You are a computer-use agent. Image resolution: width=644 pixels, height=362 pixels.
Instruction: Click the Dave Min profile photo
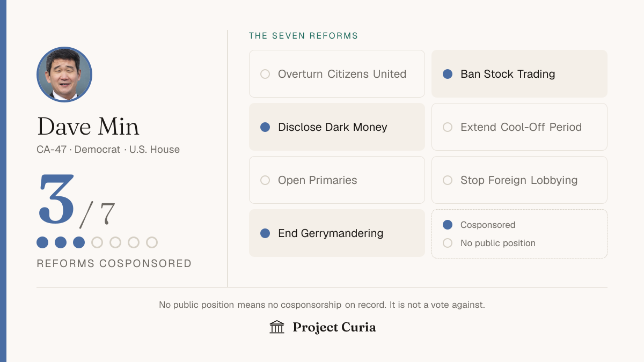pyautogui.click(x=64, y=75)
